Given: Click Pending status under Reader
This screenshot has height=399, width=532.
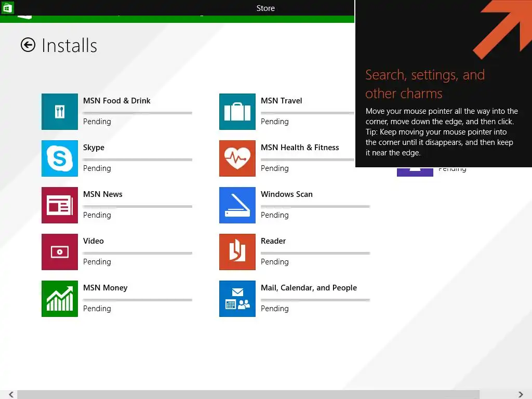Looking at the screenshot, I should click(x=275, y=262).
